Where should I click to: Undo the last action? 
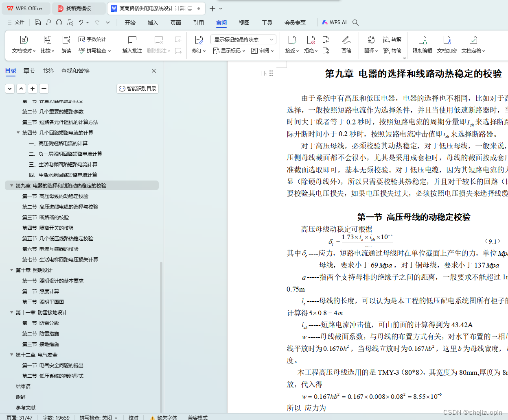[x=81, y=22]
